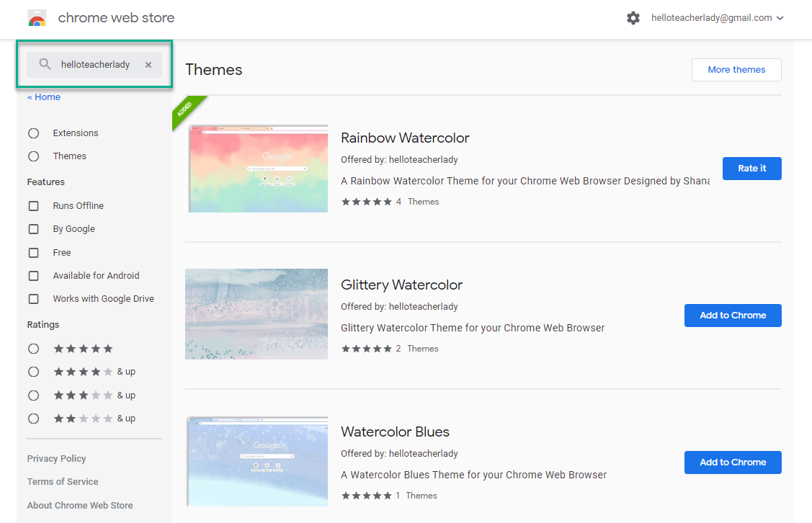Select the five stars rating filter

tap(34, 349)
